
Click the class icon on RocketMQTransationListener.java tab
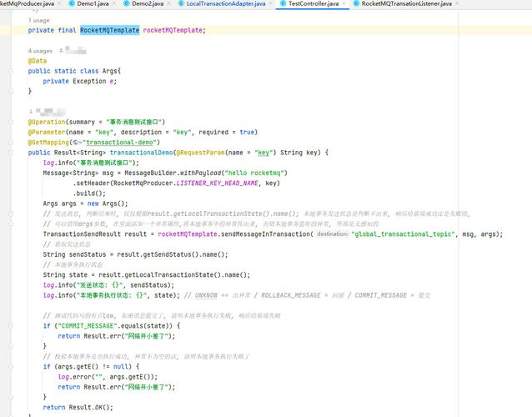[356, 3]
